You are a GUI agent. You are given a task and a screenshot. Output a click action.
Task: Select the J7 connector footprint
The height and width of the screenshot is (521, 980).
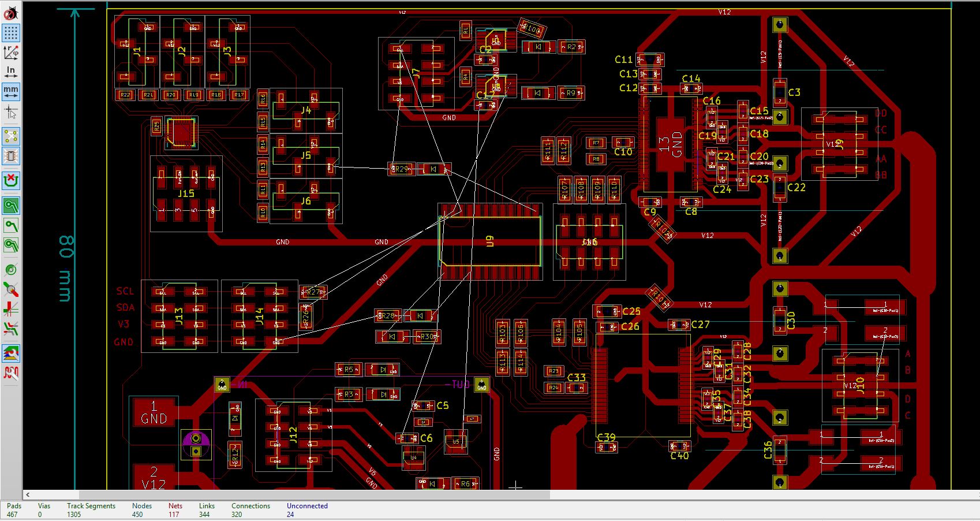pyautogui.click(x=416, y=73)
